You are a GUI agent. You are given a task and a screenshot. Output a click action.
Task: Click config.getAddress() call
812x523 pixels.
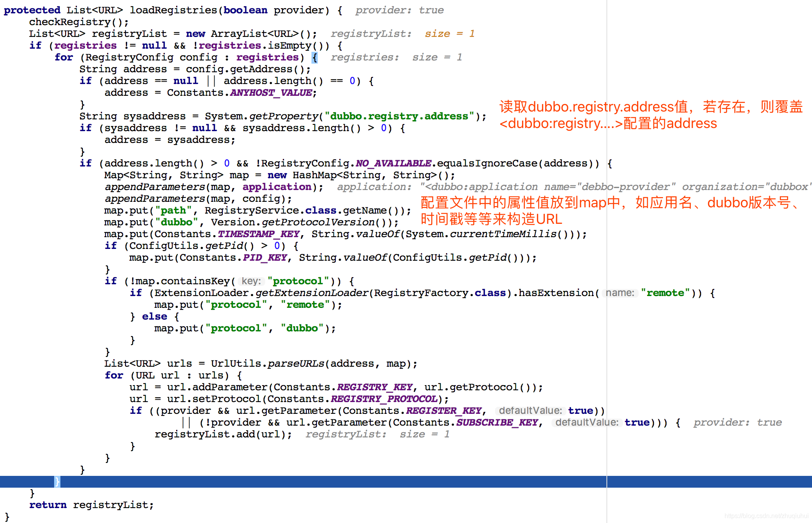245,69
